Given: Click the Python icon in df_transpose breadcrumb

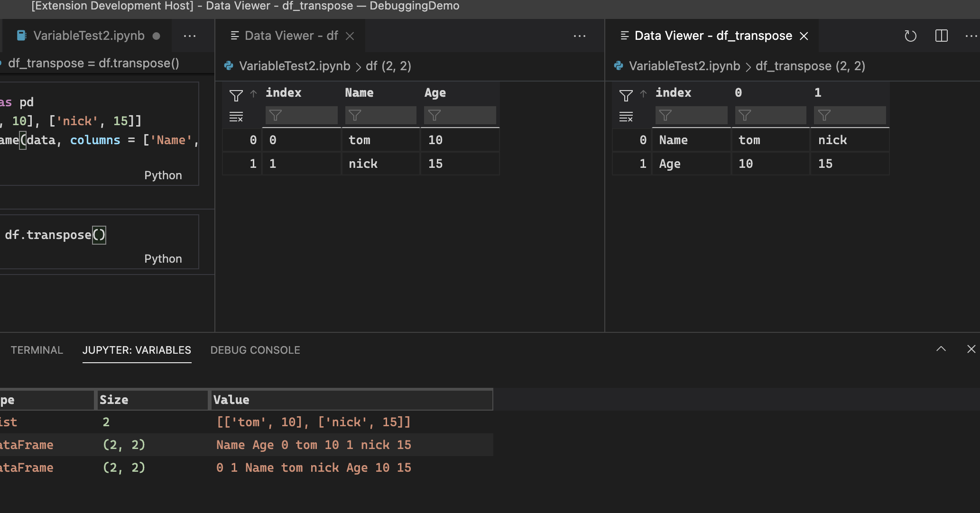Looking at the screenshot, I should point(619,66).
